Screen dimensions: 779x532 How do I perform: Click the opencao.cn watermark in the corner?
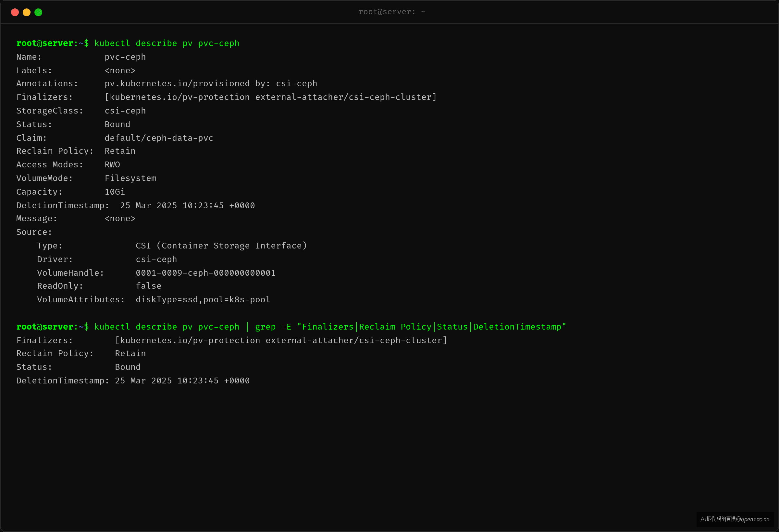(735, 519)
